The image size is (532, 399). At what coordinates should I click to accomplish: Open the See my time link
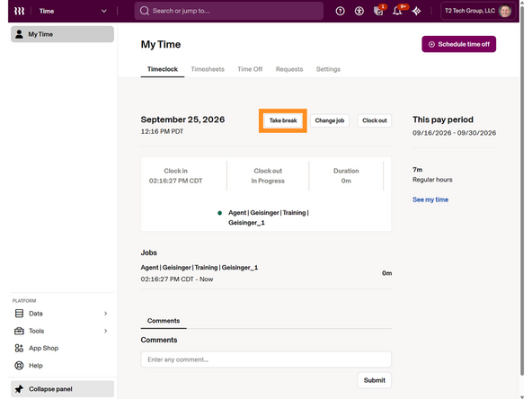pos(430,199)
